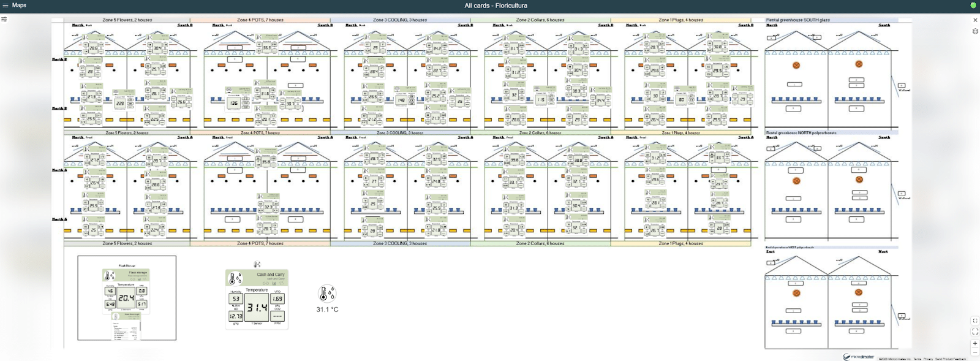Select the Zone 4 POTS, 7 houses header
The image size is (980, 361).
(x=260, y=20)
